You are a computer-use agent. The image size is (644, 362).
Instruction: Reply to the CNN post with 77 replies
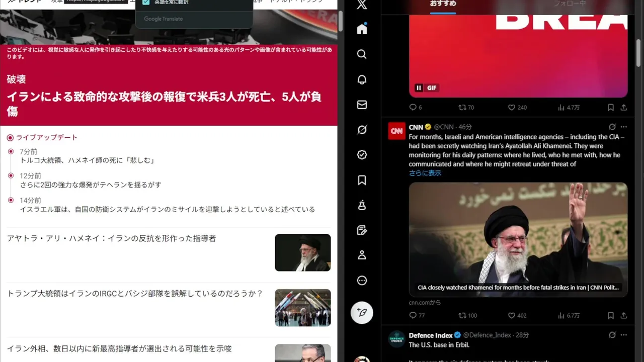pyautogui.click(x=417, y=315)
